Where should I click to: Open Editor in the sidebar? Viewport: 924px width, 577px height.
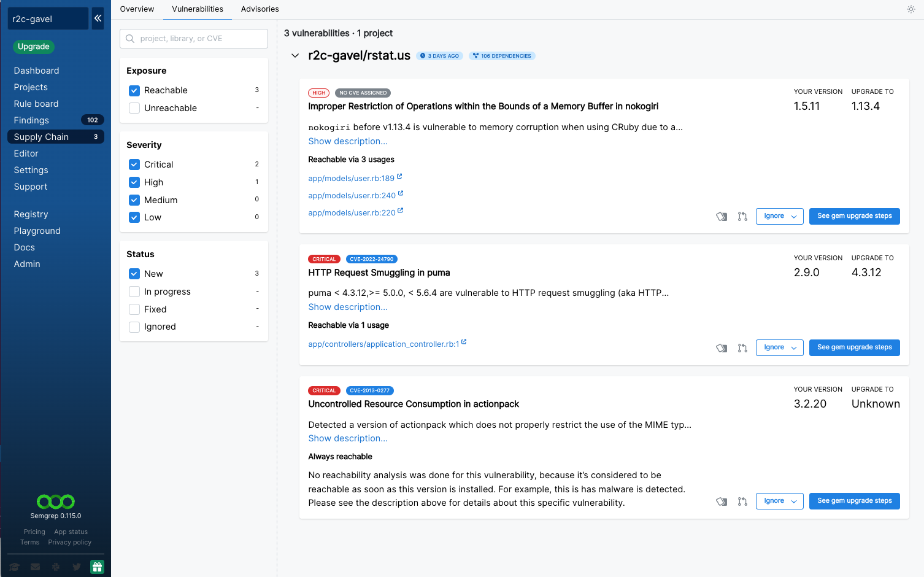click(26, 153)
